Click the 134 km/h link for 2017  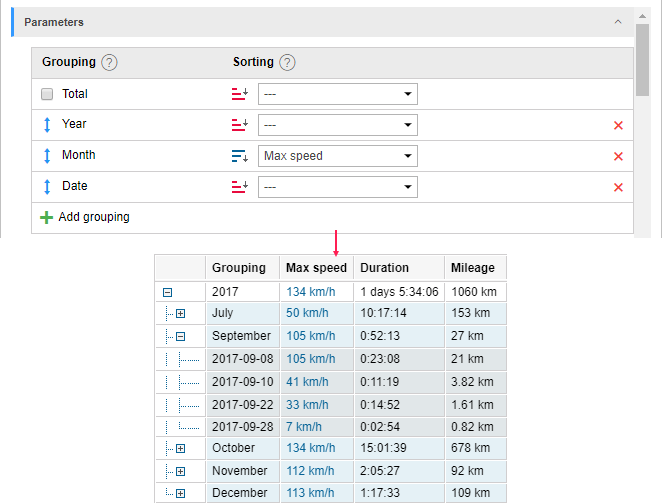pos(310,292)
